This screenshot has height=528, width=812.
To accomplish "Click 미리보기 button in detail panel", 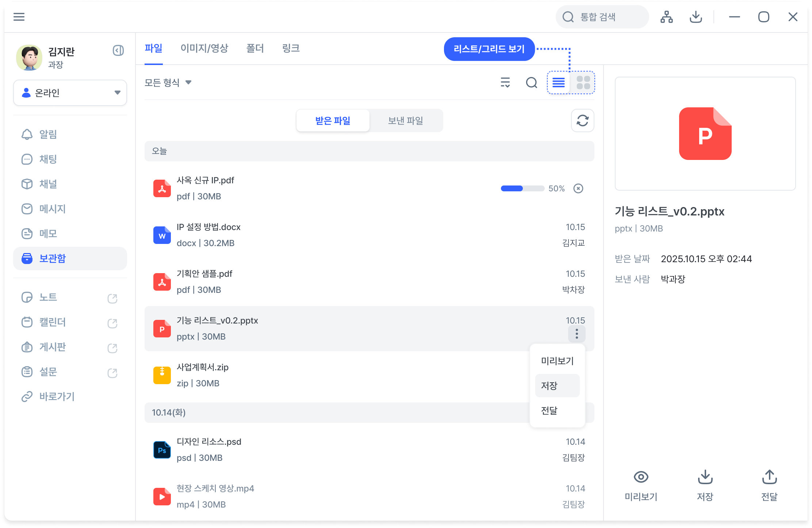I will click(641, 486).
